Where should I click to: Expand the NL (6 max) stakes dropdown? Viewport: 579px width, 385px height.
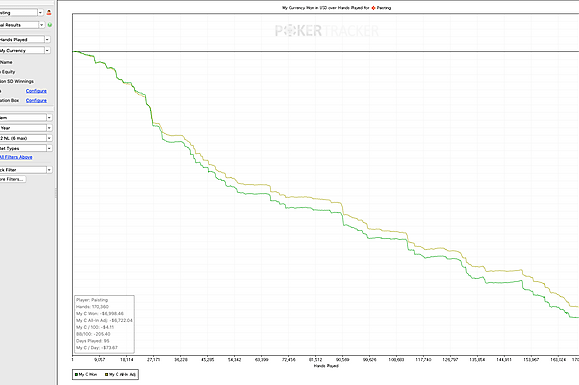[x=49, y=138]
